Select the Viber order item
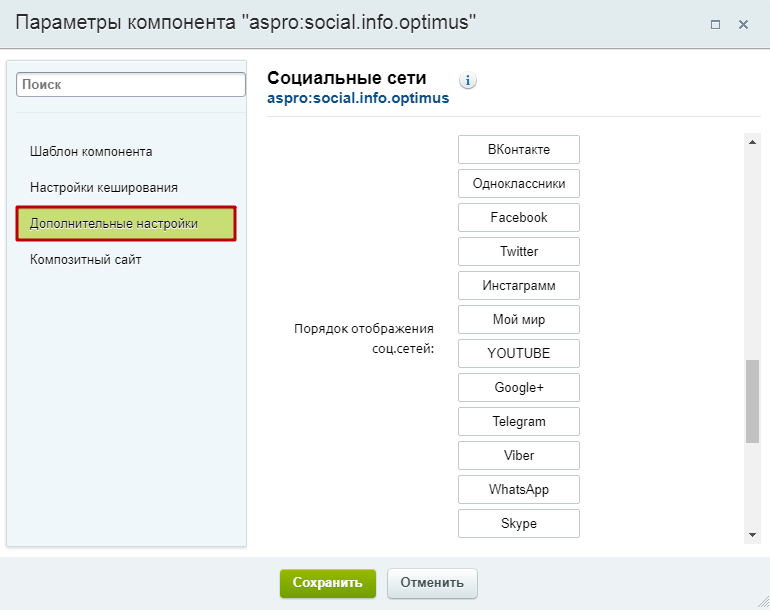Viewport: 770px width, 610px height. 519,455
